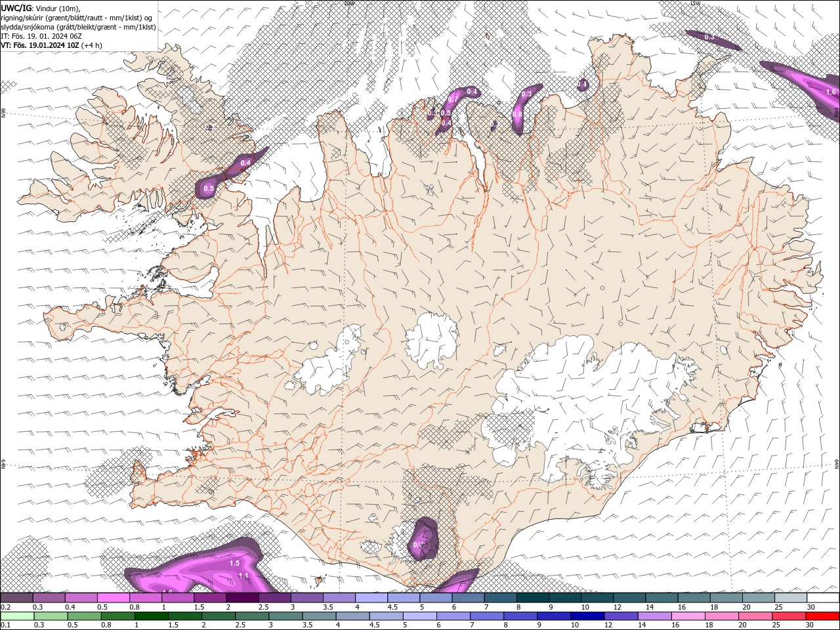Click the '15W' longitude label at the top
Image resolution: width=840 pixels, height=630 pixels.
[x=696, y=3]
